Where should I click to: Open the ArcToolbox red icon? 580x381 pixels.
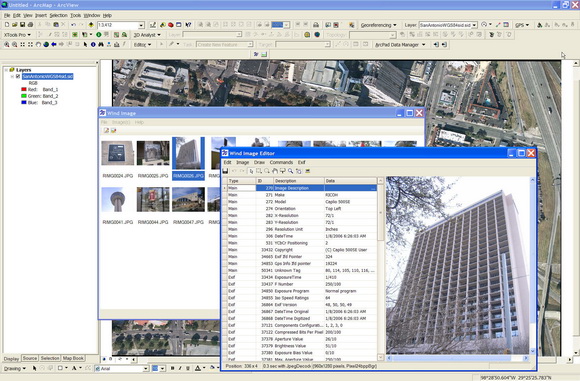(x=171, y=25)
